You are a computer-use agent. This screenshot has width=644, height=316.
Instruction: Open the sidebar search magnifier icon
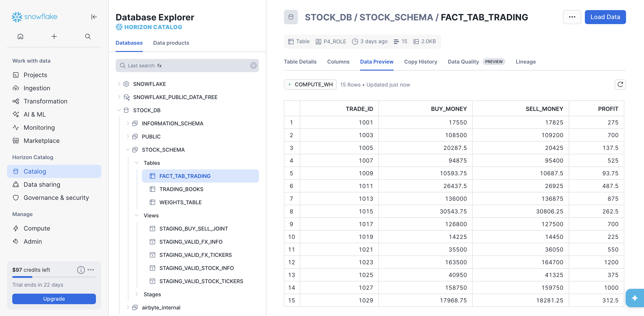[x=88, y=37]
